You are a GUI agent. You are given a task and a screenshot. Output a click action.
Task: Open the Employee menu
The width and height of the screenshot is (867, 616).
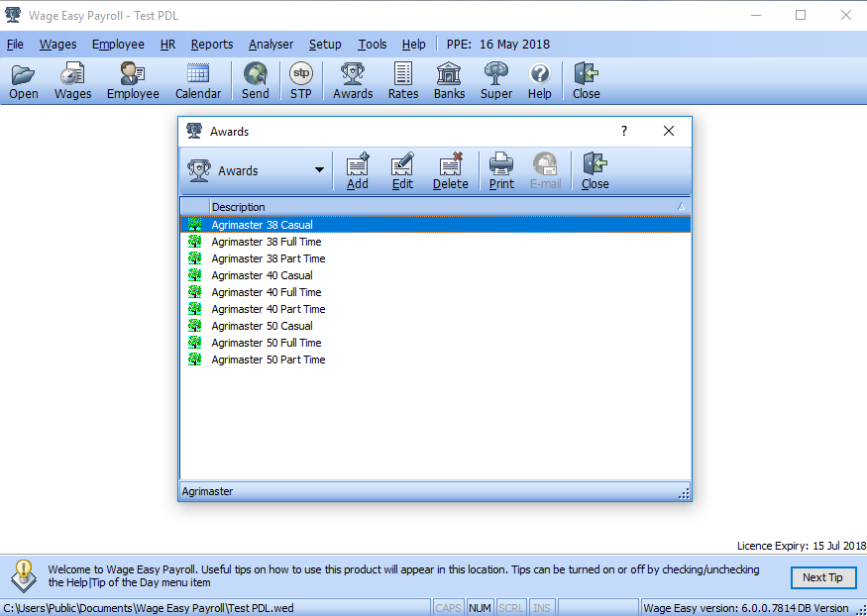[118, 45]
